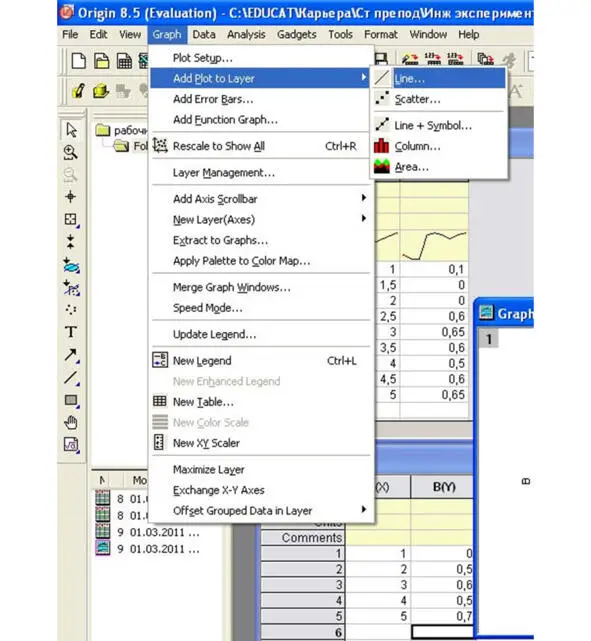Choose Extract to Graphs entry
Image resolution: width=591 pixels, height=641 pixels.
(x=260, y=240)
